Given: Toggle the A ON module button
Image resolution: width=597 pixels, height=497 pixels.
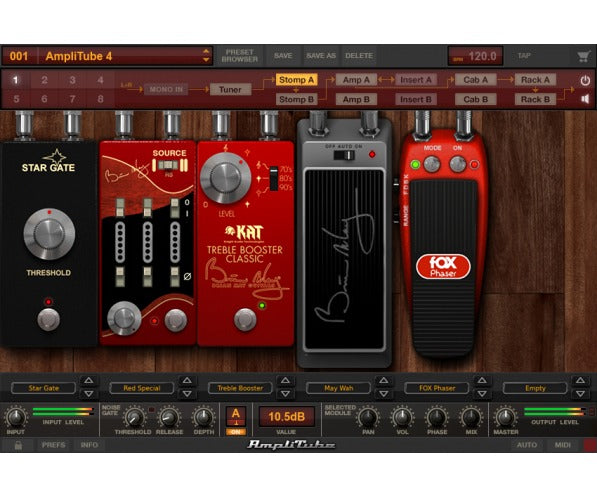Looking at the screenshot, I should coord(236,421).
